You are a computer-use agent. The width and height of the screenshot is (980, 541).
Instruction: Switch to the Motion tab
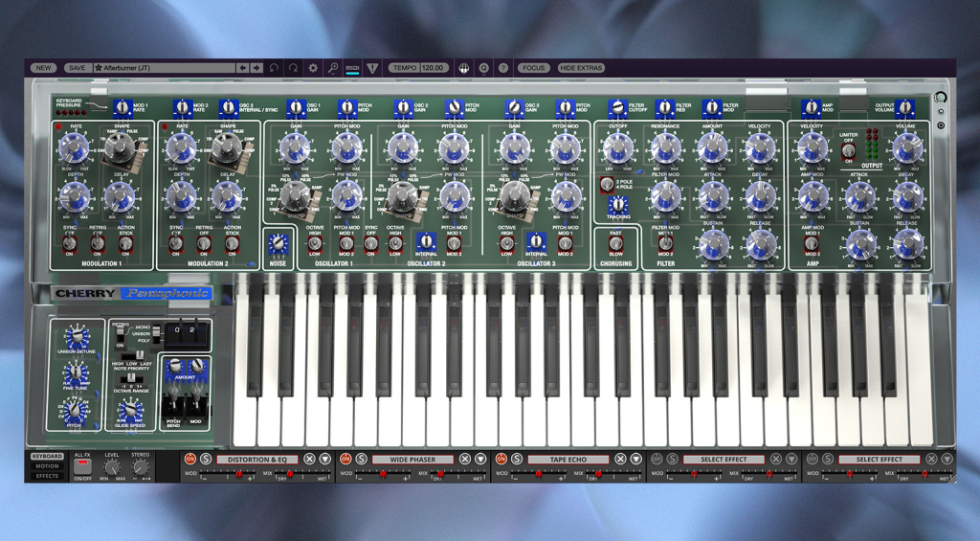coord(47,466)
